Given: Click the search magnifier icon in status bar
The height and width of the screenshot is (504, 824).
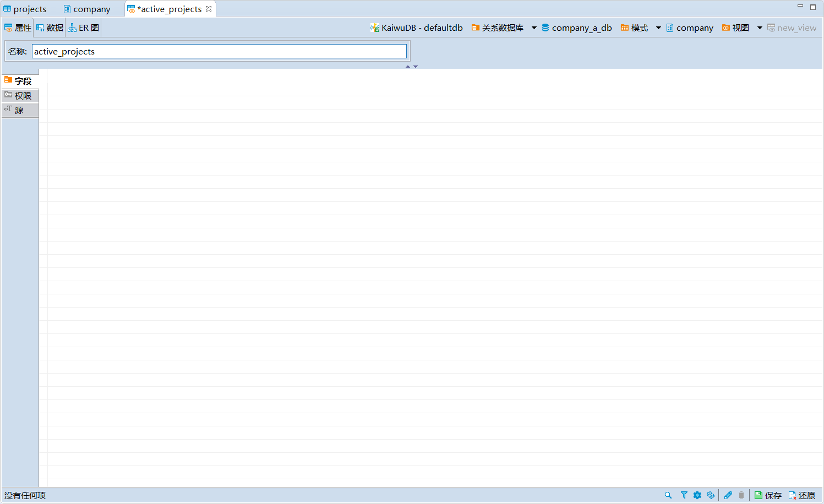Looking at the screenshot, I should pyautogui.click(x=668, y=495).
